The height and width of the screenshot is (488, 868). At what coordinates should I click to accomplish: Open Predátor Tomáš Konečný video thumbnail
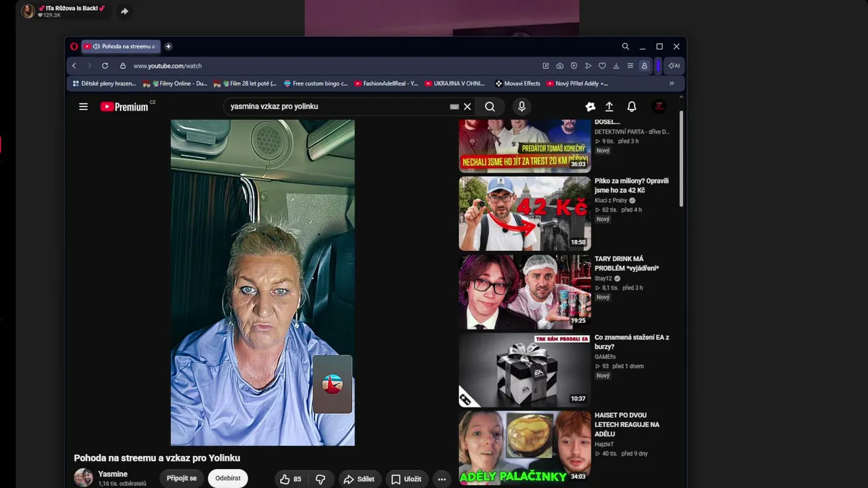525,146
